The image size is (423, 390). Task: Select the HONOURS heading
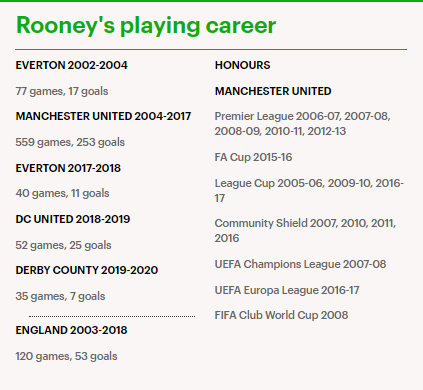click(x=243, y=65)
